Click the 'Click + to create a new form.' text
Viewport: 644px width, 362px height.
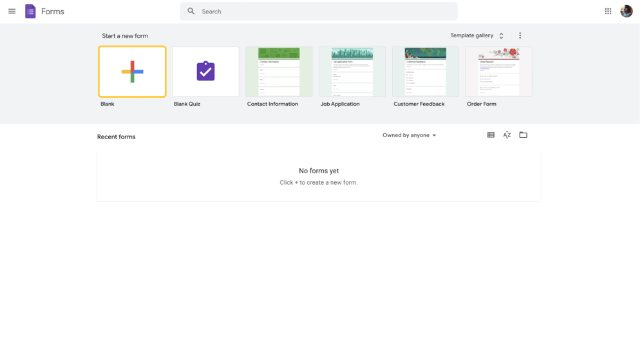[x=319, y=182]
